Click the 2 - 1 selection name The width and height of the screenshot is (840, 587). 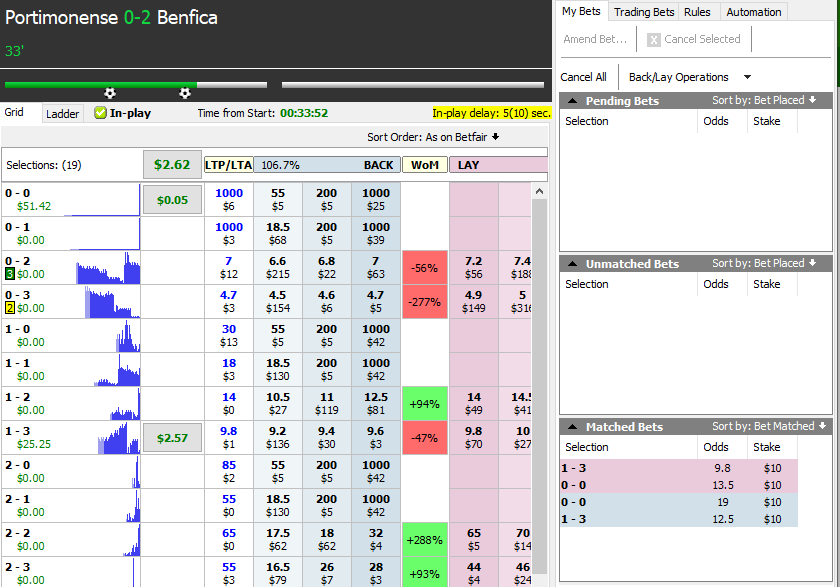(x=17, y=499)
